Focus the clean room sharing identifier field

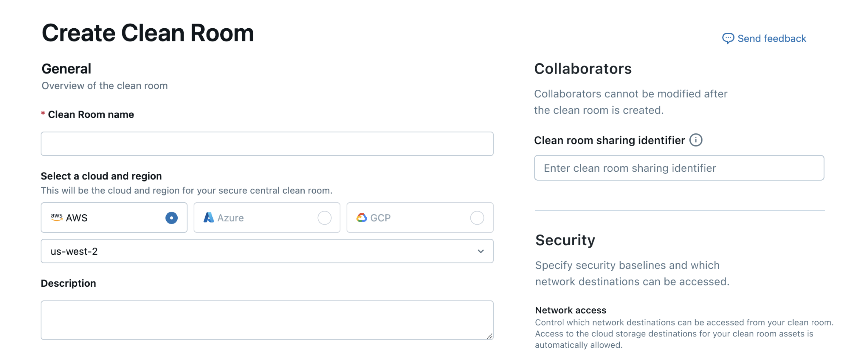[x=679, y=168]
